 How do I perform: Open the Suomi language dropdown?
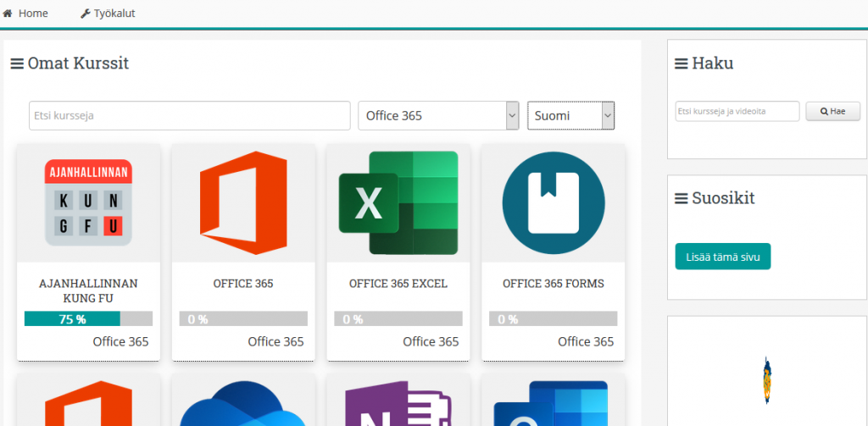(570, 116)
